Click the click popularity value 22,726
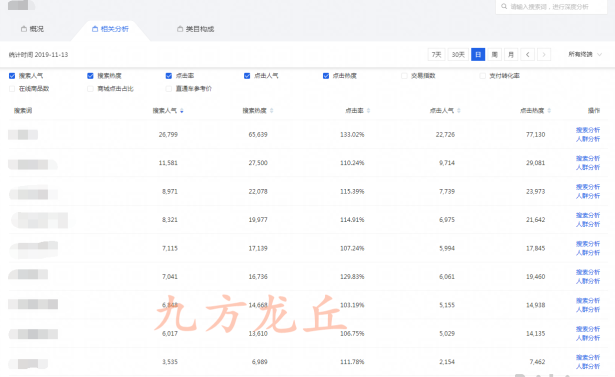The image size is (615, 377). (445, 135)
